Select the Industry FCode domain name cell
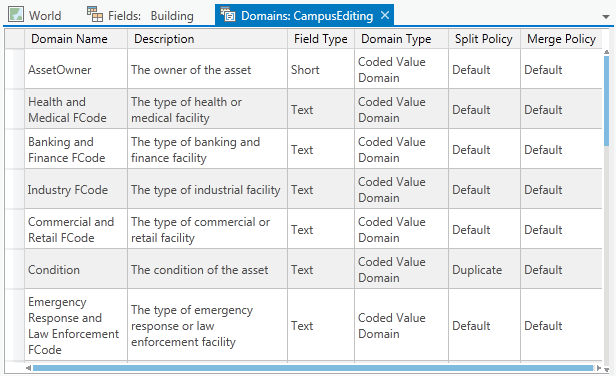The width and height of the screenshot is (616, 376). pos(76,189)
